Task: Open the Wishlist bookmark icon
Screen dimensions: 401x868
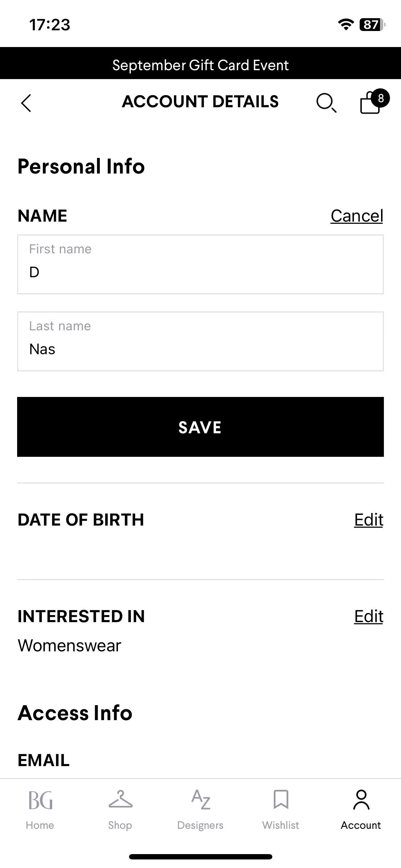Action: pyautogui.click(x=281, y=799)
